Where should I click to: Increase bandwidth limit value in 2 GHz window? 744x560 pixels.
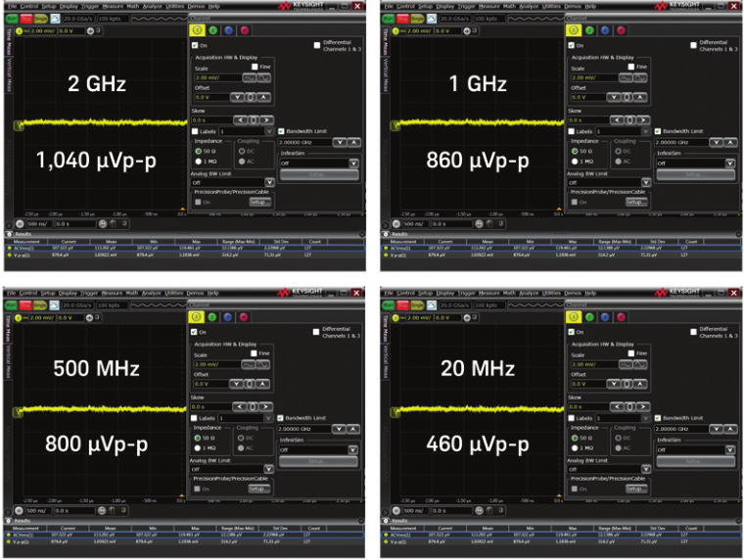click(354, 142)
